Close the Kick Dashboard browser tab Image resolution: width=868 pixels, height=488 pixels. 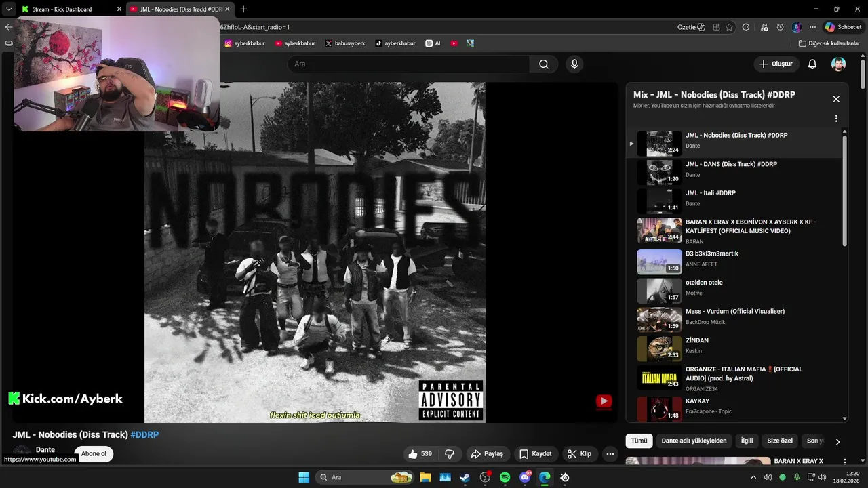tap(119, 9)
